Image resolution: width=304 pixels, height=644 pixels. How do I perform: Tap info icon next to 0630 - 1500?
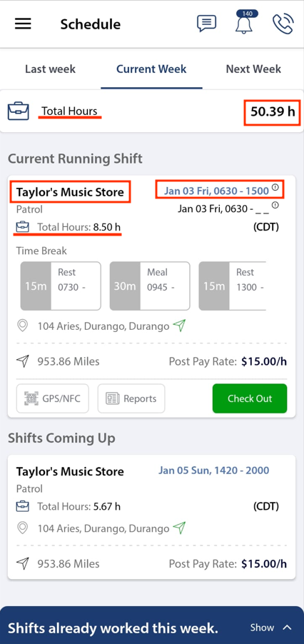275,188
